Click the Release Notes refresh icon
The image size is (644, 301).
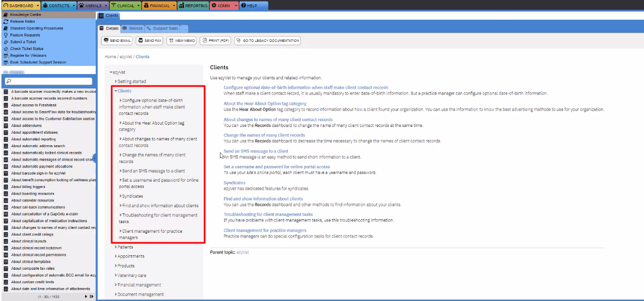click(x=6, y=22)
